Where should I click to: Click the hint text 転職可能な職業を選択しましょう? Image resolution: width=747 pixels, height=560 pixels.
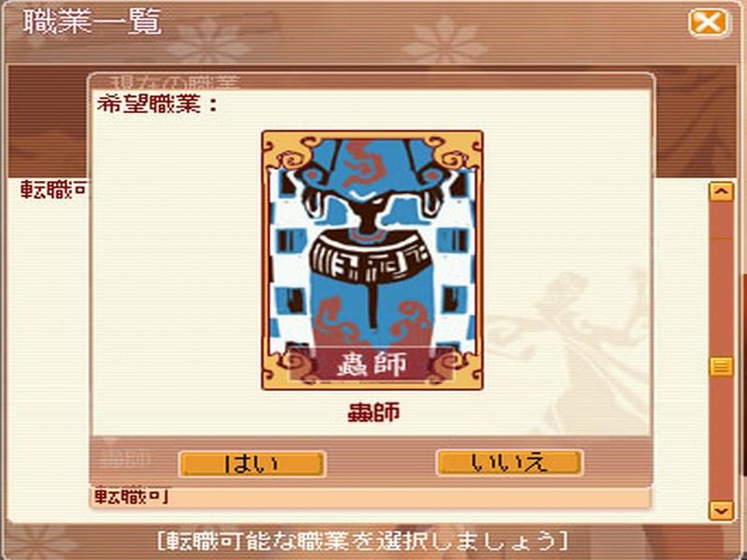click(362, 541)
